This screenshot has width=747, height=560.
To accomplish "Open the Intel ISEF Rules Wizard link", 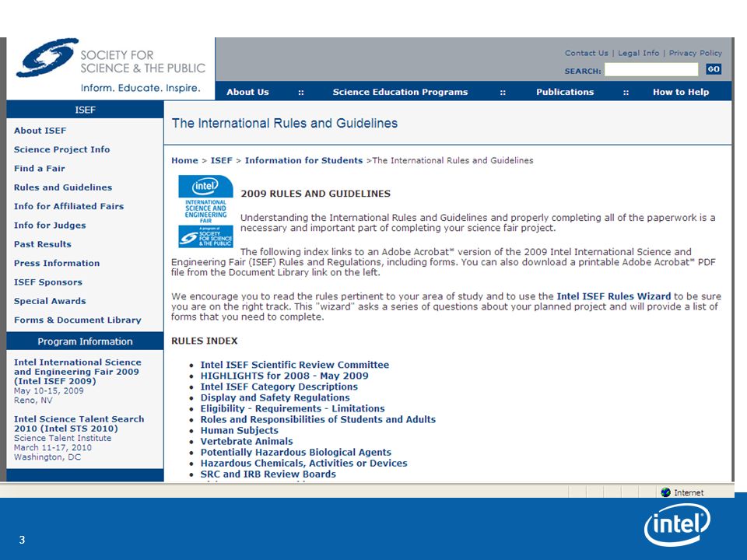I will [x=614, y=296].
